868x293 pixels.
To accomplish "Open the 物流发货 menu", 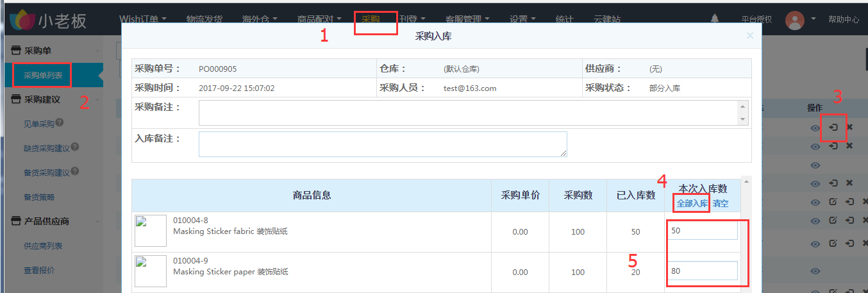I will pyautogui.click(x=204, y=19).
